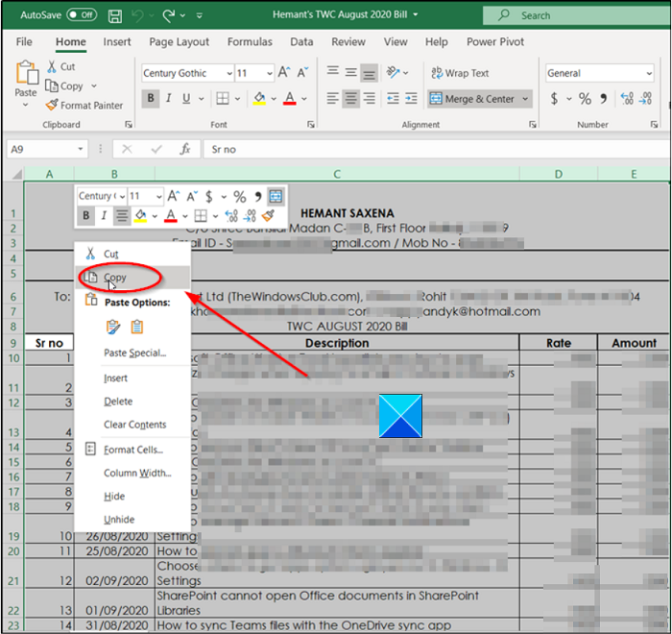
Task: Click the Increase Font Size icon in ribbon
Action: 284,73
